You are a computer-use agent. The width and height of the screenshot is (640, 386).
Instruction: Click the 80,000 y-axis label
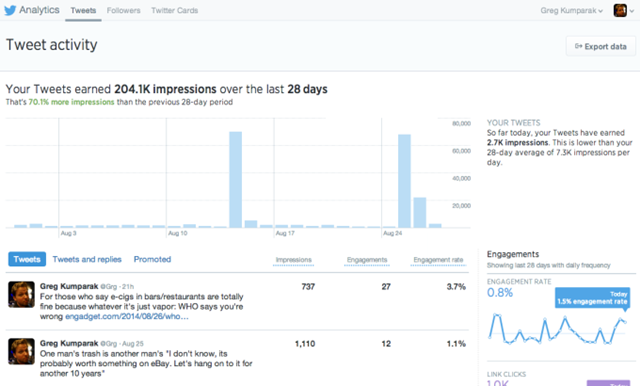click(461, 123)
